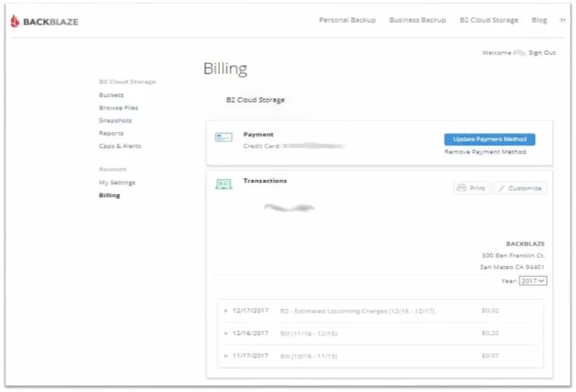
Task: Open the Blog navigation link
Action: point(539,20)
